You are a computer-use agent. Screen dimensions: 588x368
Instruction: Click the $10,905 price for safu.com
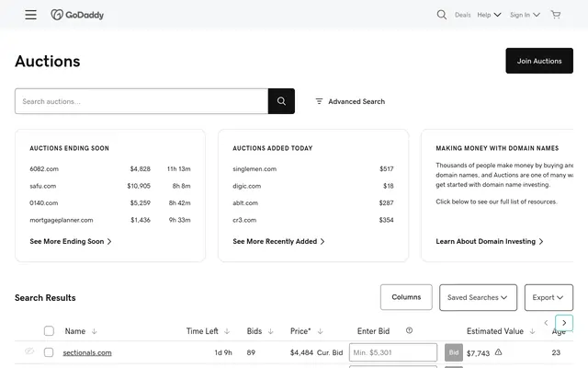click(139, 186)
